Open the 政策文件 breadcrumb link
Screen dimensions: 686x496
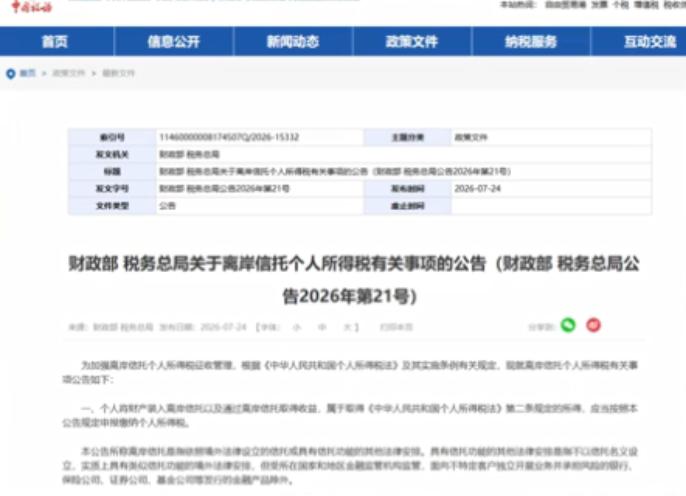coord(69,73)
